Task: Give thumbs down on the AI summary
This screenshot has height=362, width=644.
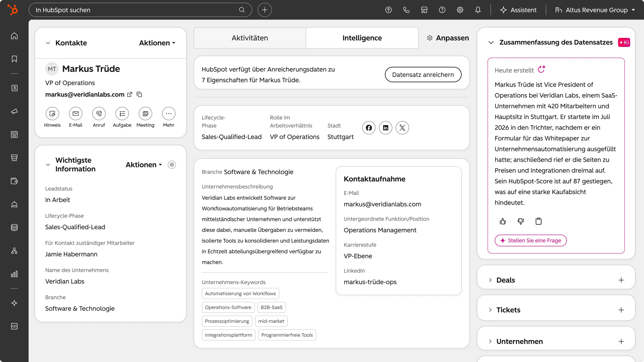Action: point(521,221)
